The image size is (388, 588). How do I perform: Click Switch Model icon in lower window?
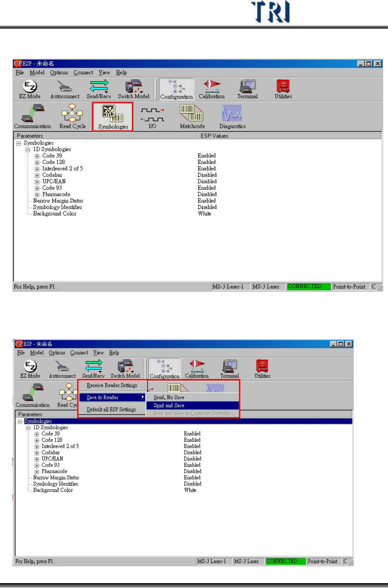click(x=125, y=369)
